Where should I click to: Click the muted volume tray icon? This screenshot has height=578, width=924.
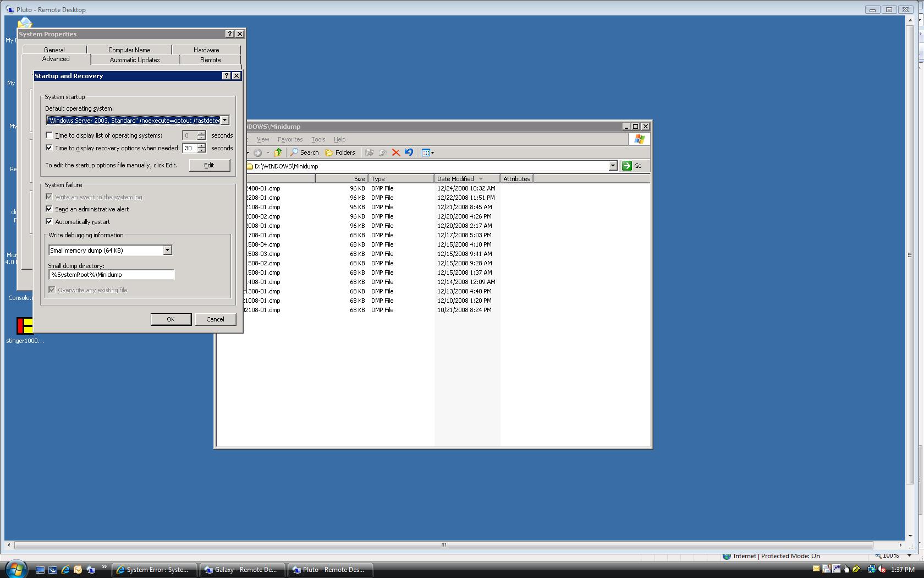(881, 569)
